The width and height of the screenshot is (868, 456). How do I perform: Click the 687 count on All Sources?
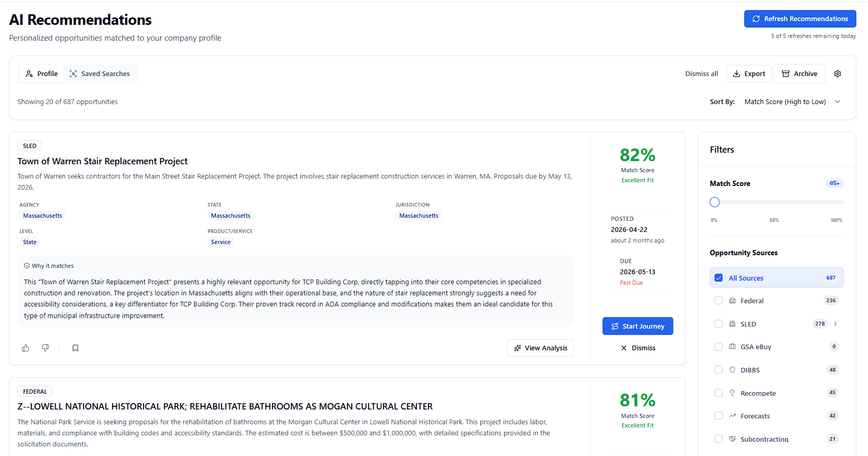[831, 278]
